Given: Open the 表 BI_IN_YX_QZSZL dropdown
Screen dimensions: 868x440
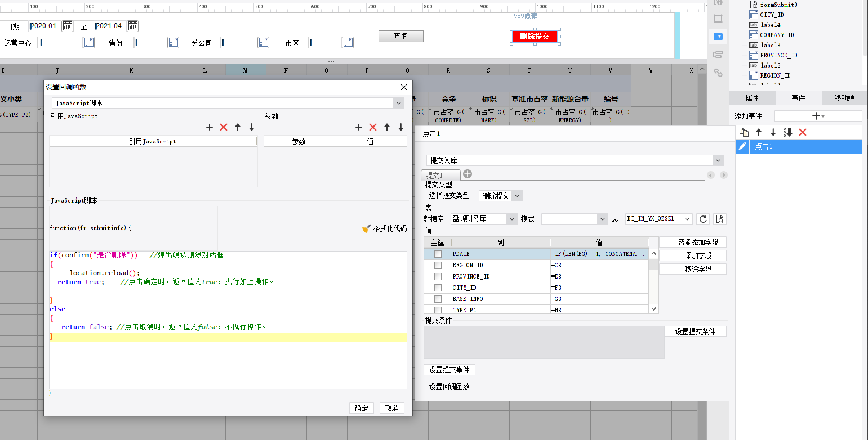Looking at the screenshot, I should coord(687,219).
